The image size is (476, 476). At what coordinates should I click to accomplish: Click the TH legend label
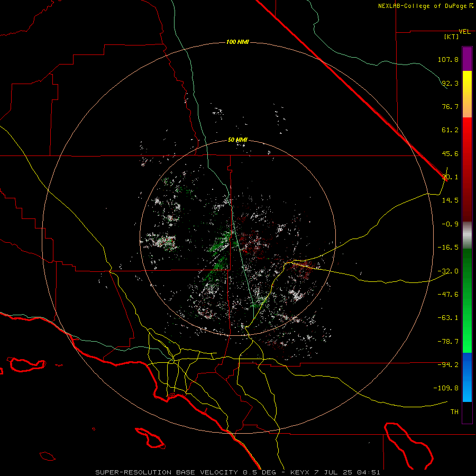click(454, 412)
